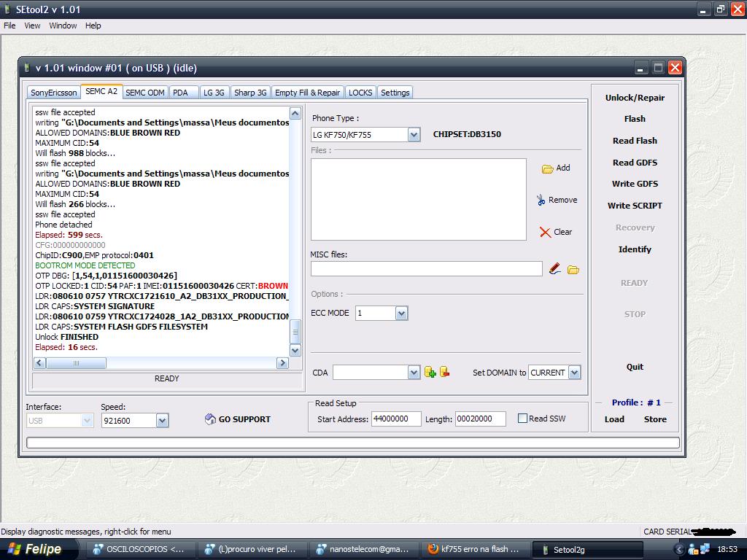The height and width of the screenshot is (560, 747).
Task: Open the Speed dropdown
Action: pos(162,421)
